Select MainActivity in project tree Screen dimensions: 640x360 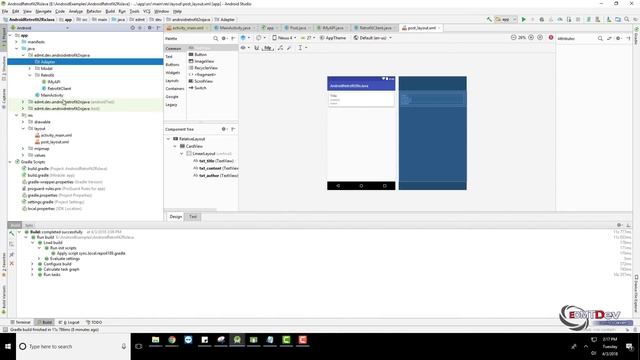pyautogui.click(x=52, y=95)
